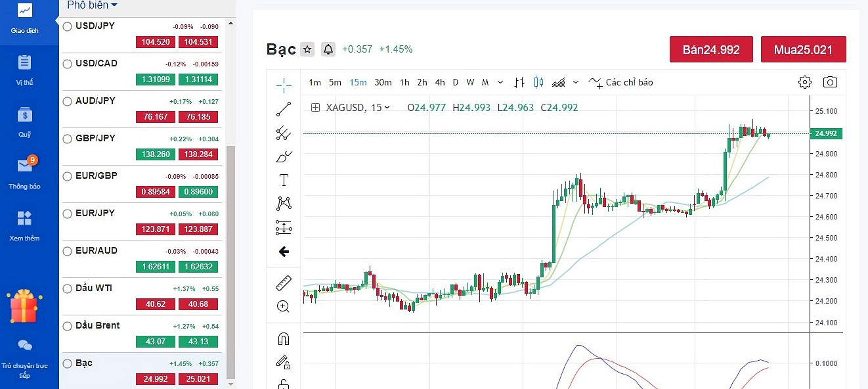Select the Dầu WTI radio button
The image size is (868, 389).
(x=67, y=288)
